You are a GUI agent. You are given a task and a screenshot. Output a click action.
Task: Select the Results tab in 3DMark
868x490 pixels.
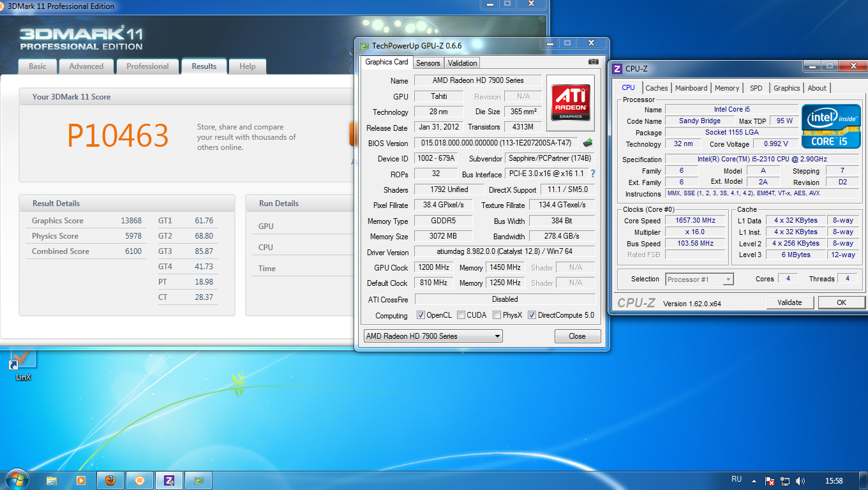pyautogui.click(x=204, y=66)
